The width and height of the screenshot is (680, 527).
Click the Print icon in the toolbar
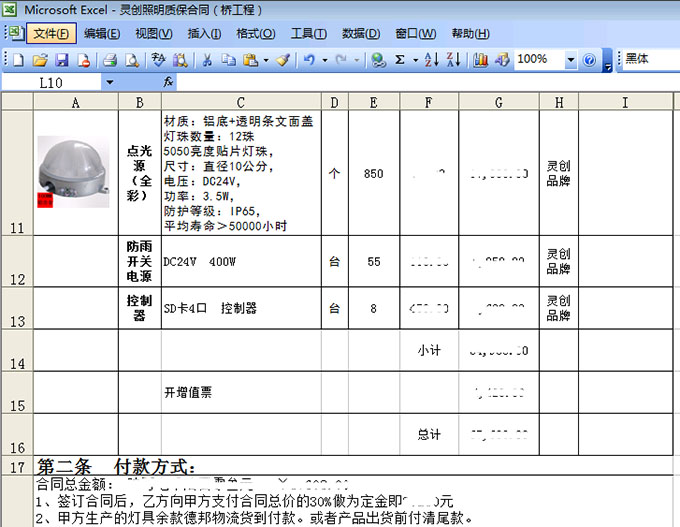click(x=111, y=61)
